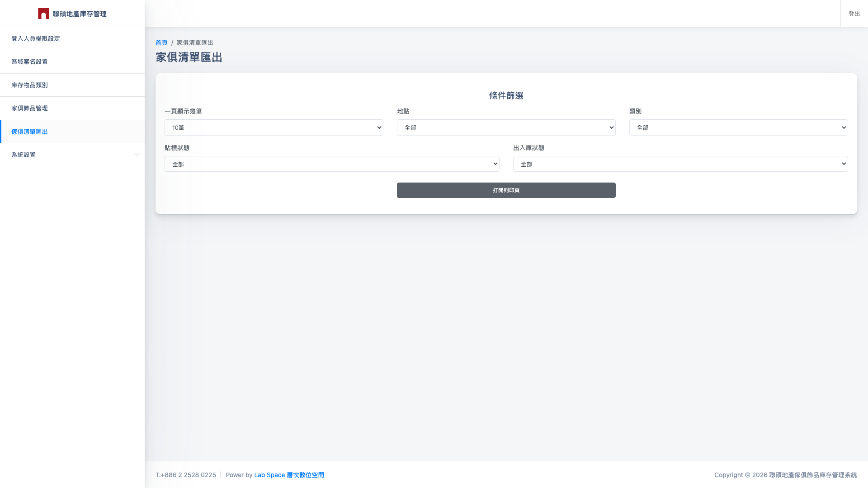Select 家俱飾品管理 in the sidebar

tap(29, 108)
